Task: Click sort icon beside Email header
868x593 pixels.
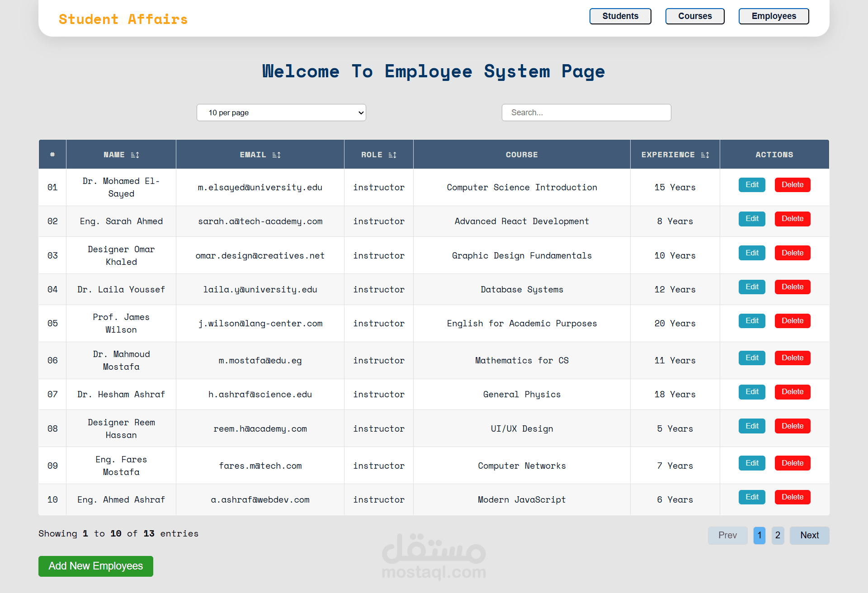Action: pyautogui.click(x=277, y=155)
